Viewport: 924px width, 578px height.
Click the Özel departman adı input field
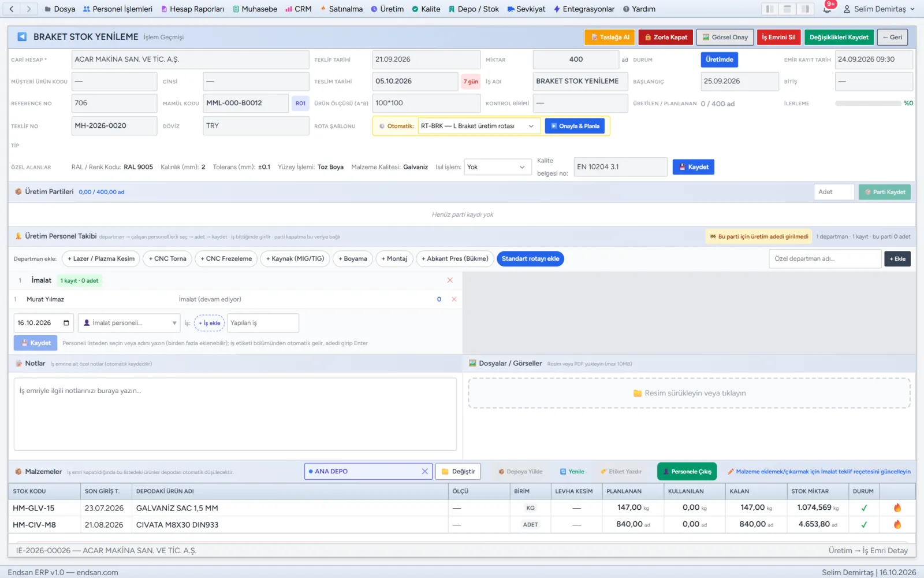[825, 259]
